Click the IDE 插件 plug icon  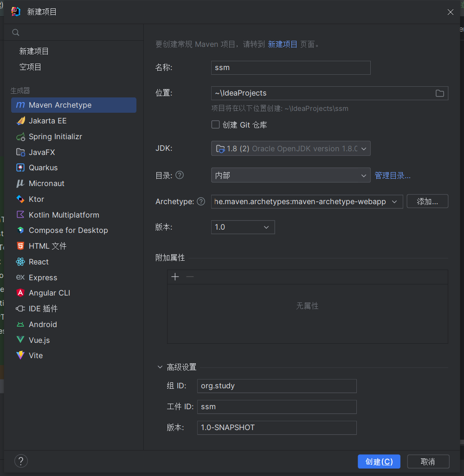coord(20,309)
